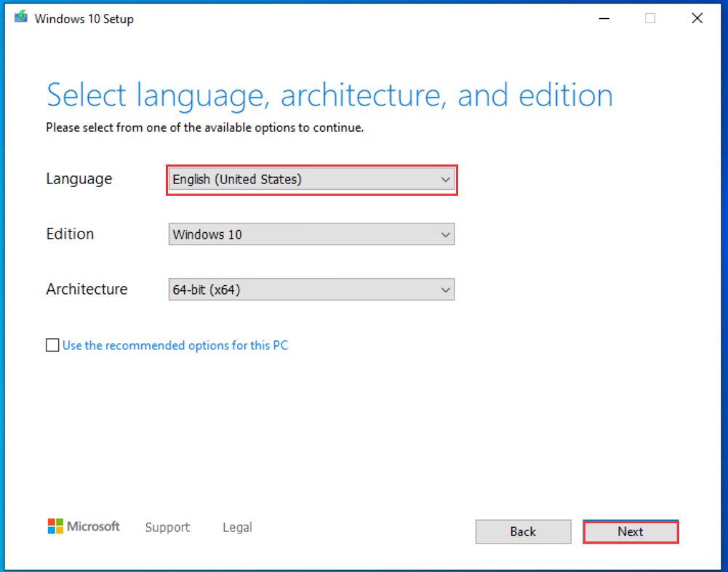Open the Legal link
The width and height of the screenshot is (728, 572).
(x=237, y=527)
